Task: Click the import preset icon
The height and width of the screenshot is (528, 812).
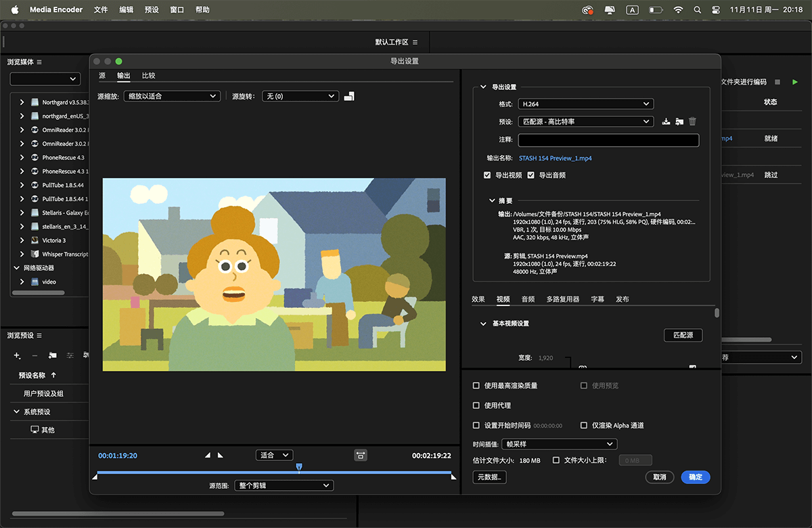Action: pyautogui.click(x=679, y=122)
